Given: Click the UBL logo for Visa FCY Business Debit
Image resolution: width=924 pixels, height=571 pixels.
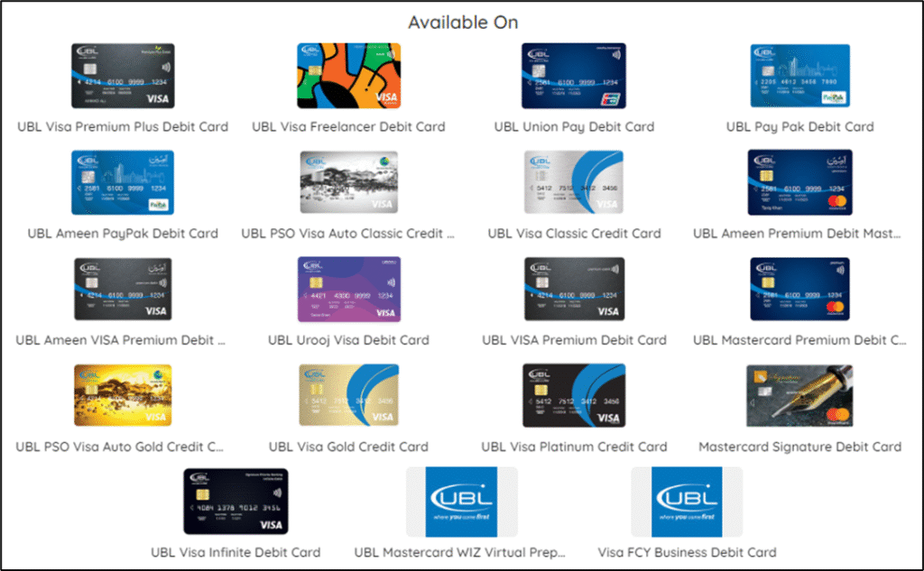Looking at the screenshot, I should pyautogui.click(x=687, y=502).
